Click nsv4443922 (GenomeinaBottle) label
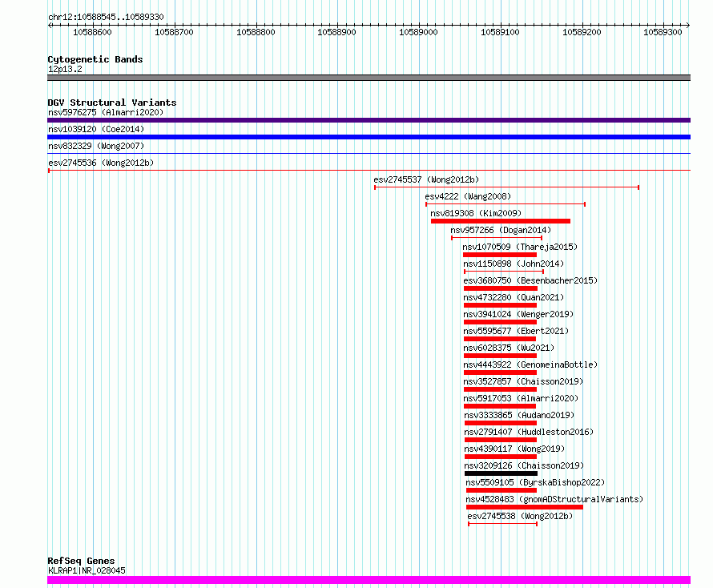The image size is (713, 588). coord(530,364)
